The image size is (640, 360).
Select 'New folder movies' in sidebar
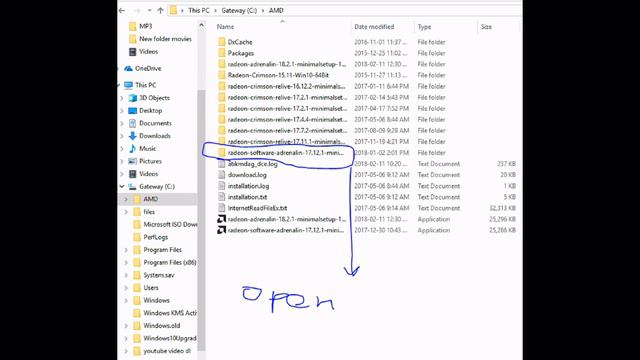(165, 39)
